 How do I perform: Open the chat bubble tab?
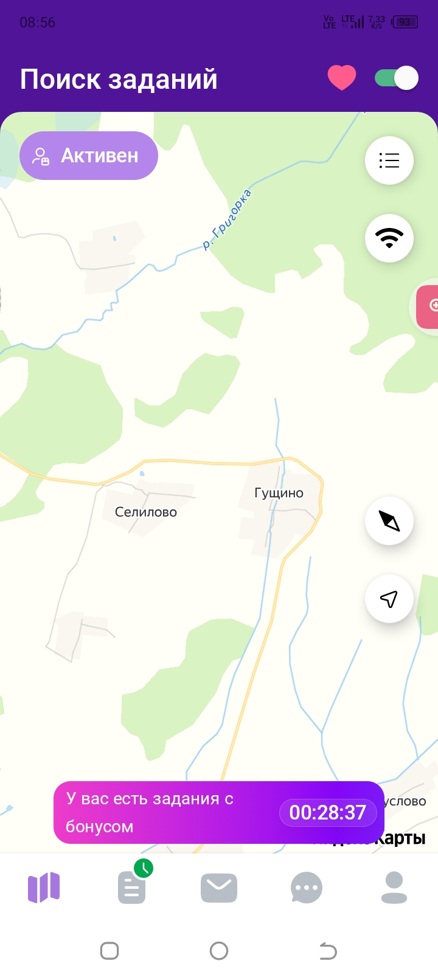[x=307, y=888]
